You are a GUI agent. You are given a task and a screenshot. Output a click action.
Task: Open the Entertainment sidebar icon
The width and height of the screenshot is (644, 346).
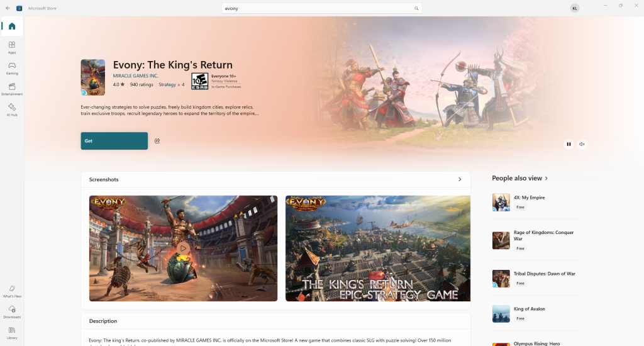(12, 89)
